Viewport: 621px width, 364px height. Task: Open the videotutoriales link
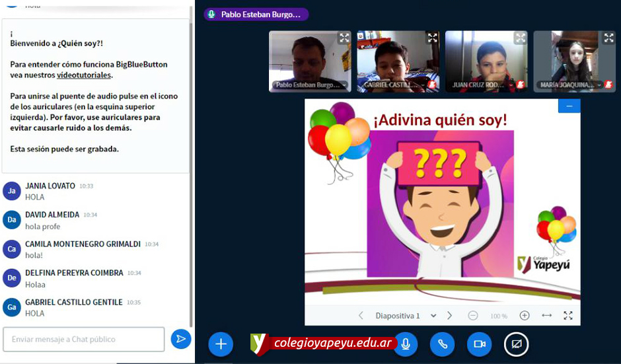point(83,75)
